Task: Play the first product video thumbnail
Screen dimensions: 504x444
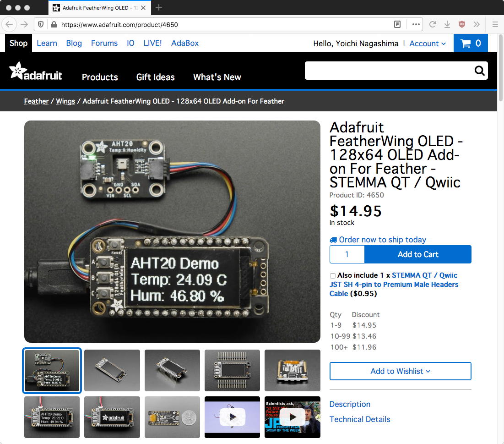Action: click(232, 417)
